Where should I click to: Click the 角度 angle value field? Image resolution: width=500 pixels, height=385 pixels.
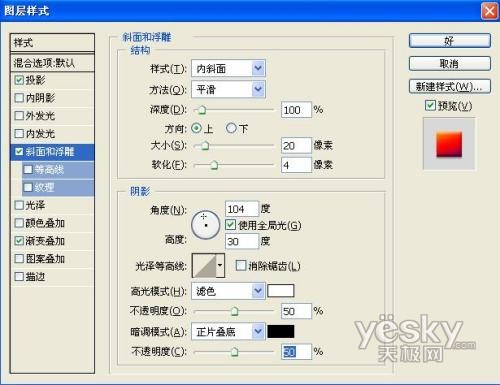(242, 209)
